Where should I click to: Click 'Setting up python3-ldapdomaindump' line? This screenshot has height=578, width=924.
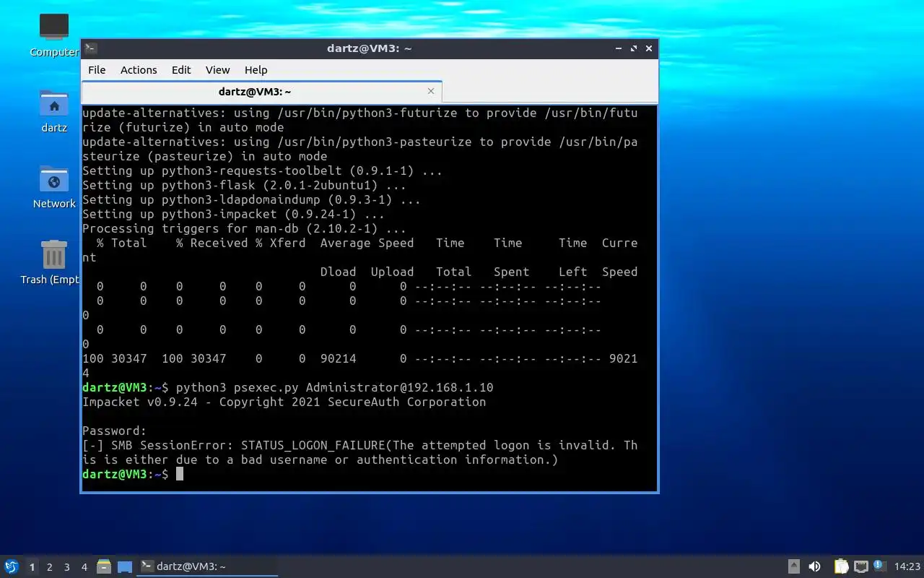click(x=251, y=199)
